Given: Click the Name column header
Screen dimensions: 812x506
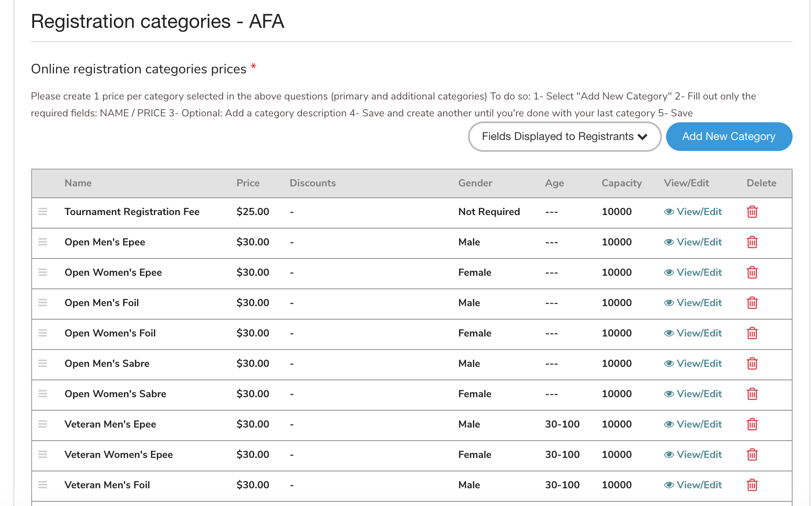Looking at the screenshot, I should tap(78, 183).
